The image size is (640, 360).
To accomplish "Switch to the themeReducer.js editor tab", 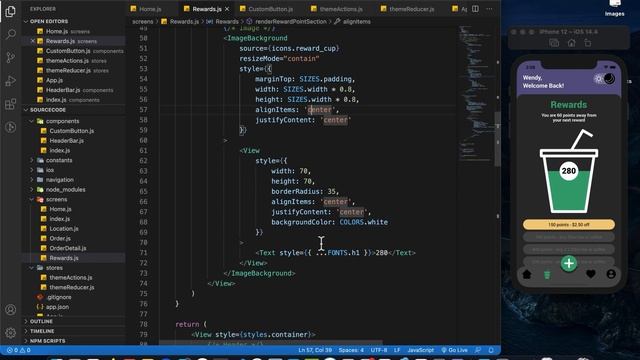I will [x=411, y=9].
